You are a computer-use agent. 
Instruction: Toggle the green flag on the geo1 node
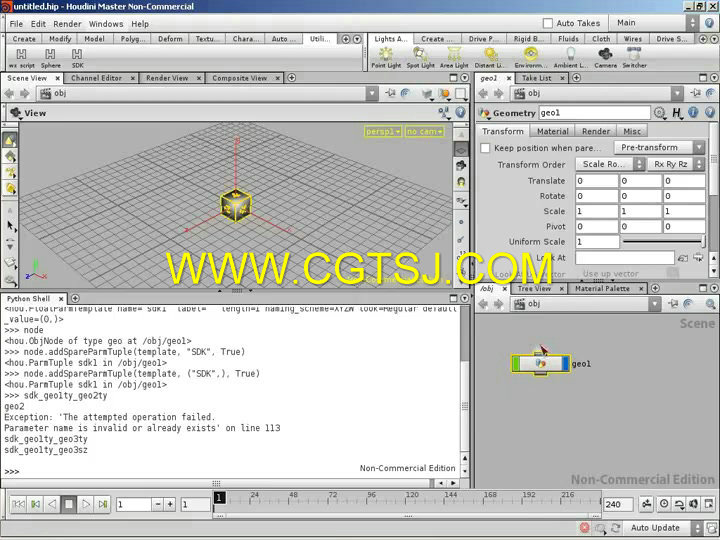516,364
